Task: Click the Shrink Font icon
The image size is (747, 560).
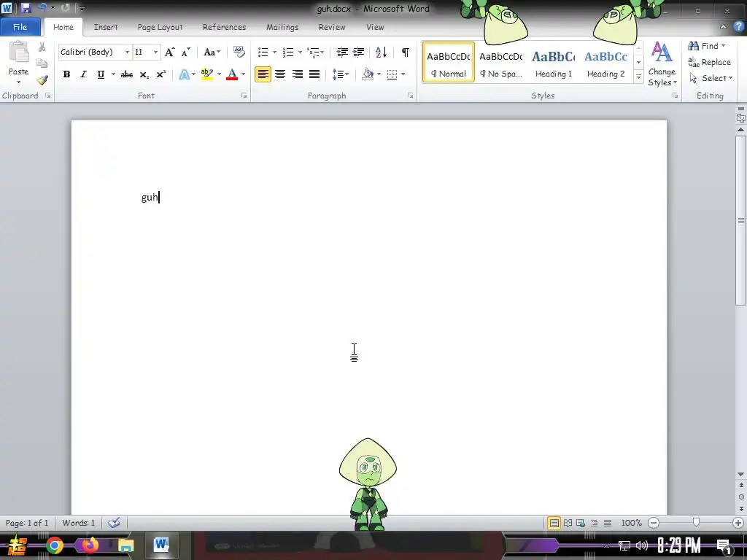Action: (x=186, y=52)
